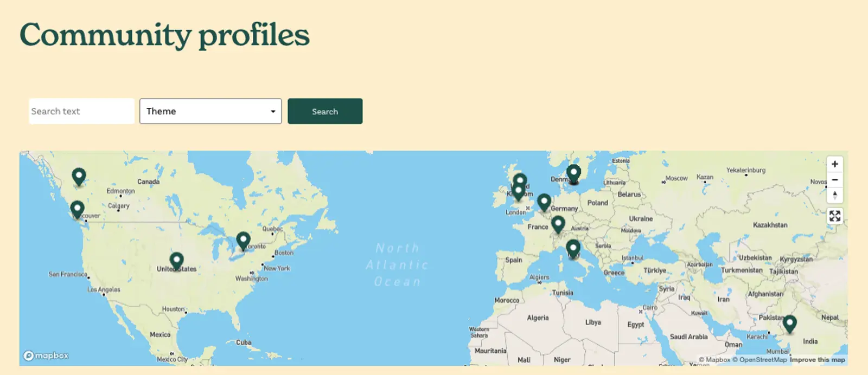
Task: Open the © Mapbox attribution link
Action: pyautogui.click(x=714, y=360)
